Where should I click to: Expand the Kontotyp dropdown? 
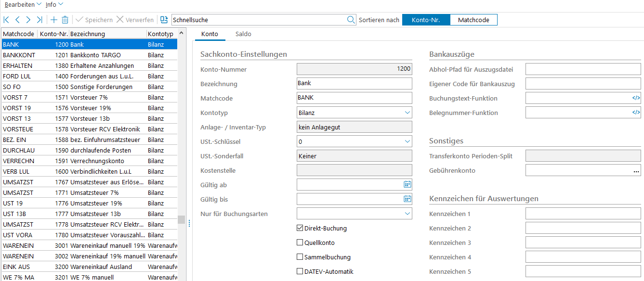pos(407,113)
